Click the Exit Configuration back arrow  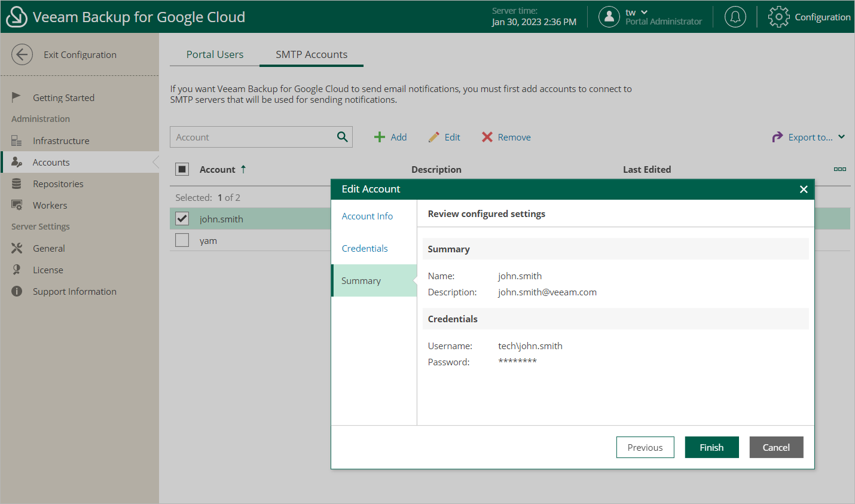22,54
